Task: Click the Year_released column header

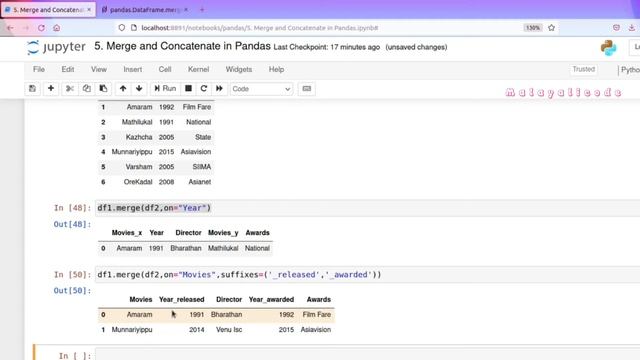Action: point(182,300)
